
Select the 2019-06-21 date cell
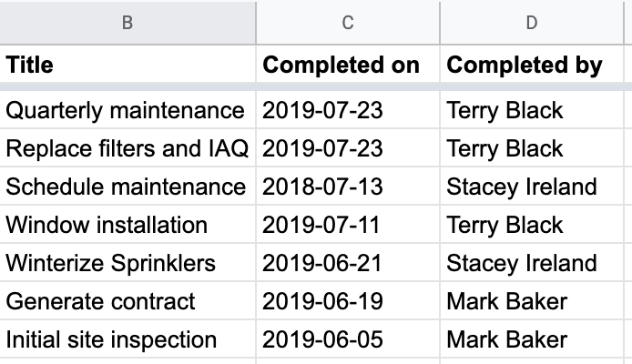click(x=348, y=263)
